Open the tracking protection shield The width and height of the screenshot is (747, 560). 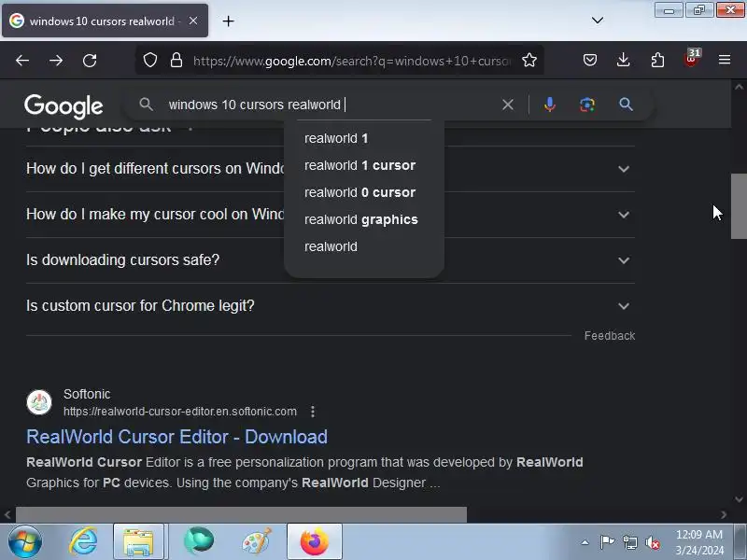pyautogui.click(x=150, y=61)
